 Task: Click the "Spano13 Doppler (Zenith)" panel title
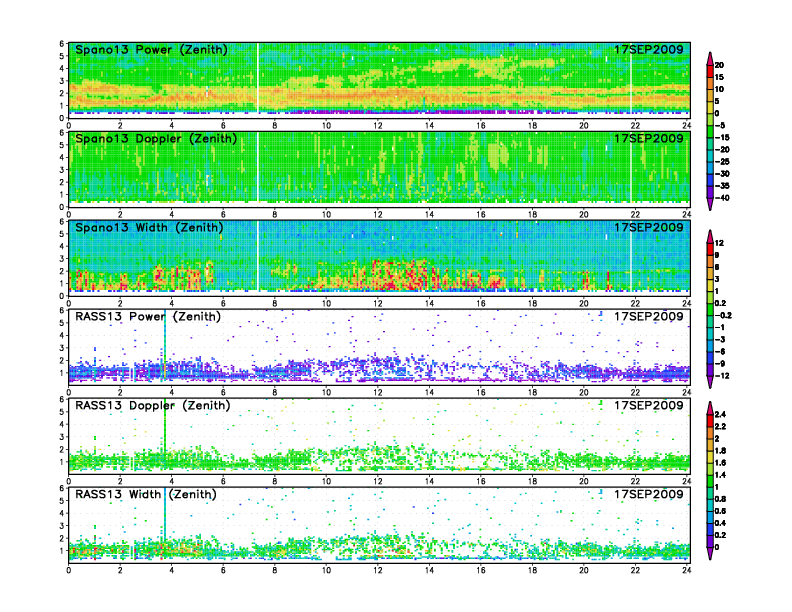pos(156,138)
